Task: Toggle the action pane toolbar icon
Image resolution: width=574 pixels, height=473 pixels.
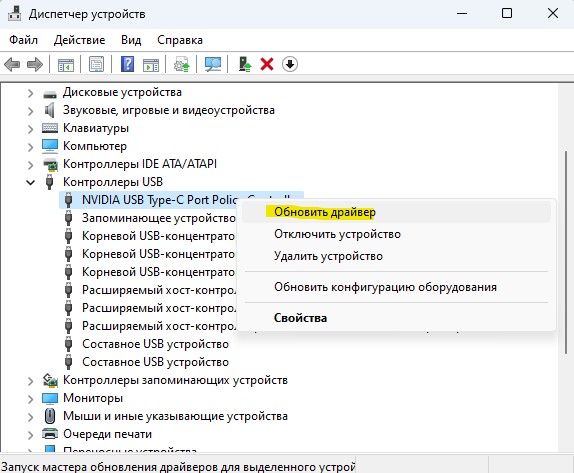Action: (151, 65)
